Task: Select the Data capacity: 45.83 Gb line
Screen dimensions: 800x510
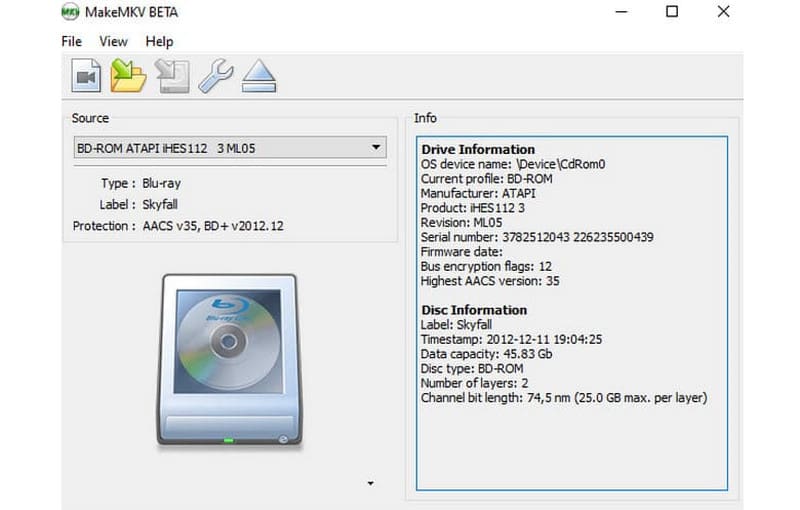Action: [x=486, y=354]
